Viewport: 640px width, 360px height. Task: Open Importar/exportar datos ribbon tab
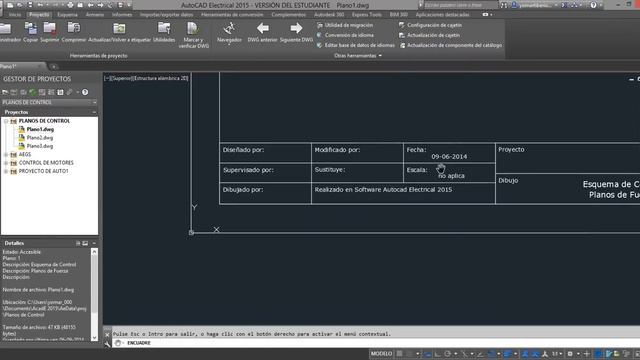(167, 15)
